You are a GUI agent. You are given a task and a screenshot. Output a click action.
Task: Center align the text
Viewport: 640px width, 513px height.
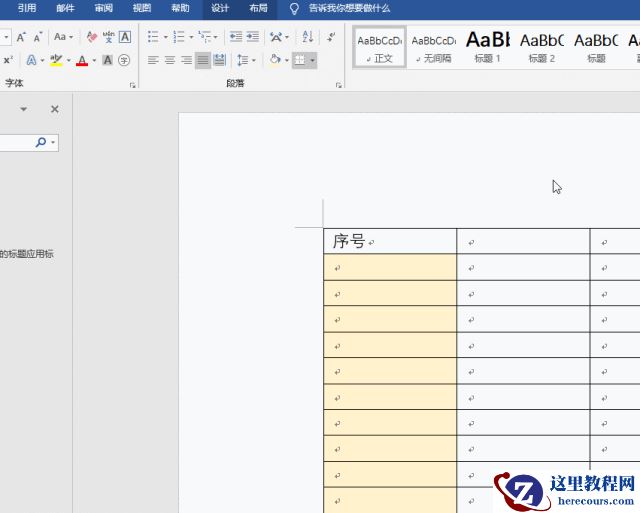click(170, 60)
